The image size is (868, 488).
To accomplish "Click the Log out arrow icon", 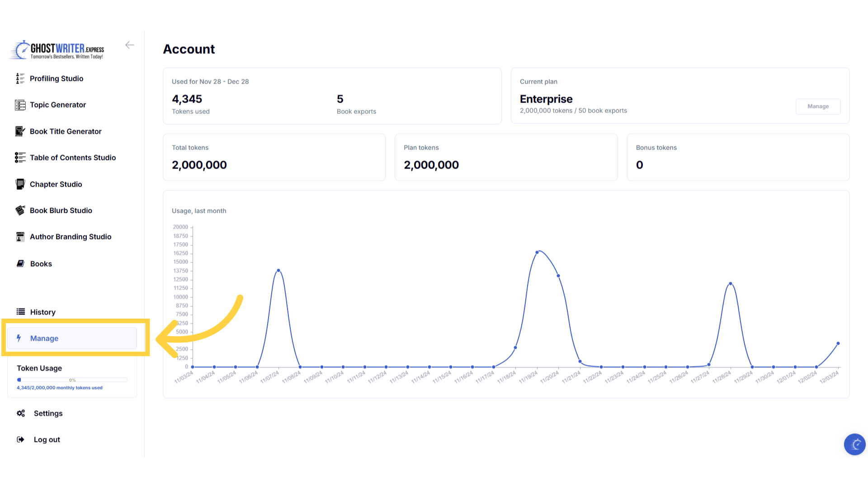I will pyautogui.click(x=20, y=440).
